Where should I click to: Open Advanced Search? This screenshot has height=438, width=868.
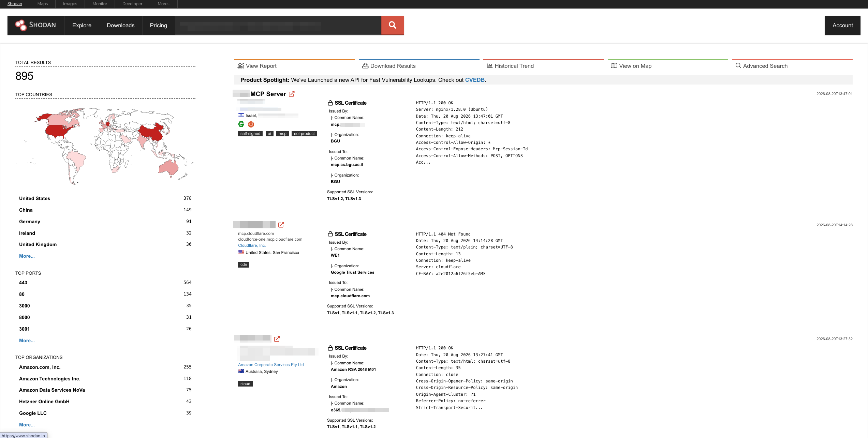click(762, 66)
